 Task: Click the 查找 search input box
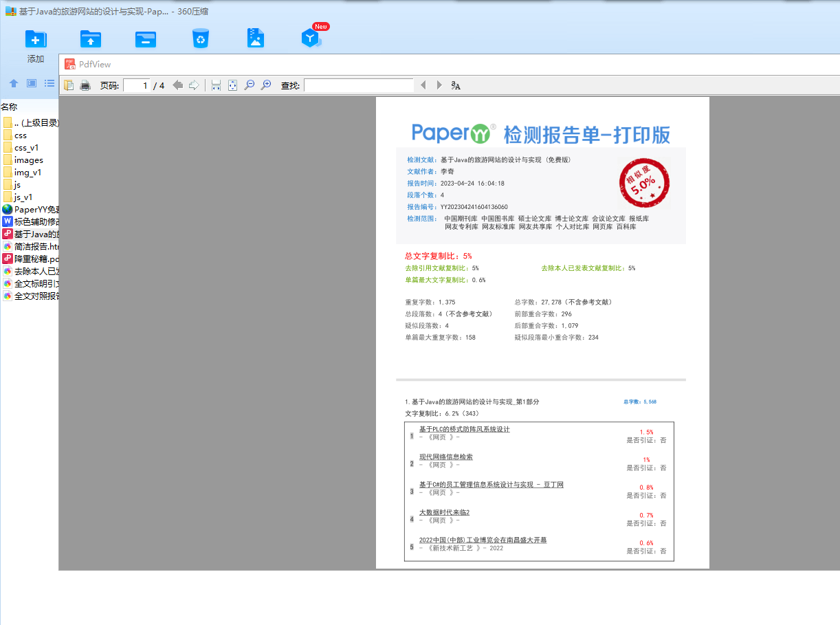point(359,85)
